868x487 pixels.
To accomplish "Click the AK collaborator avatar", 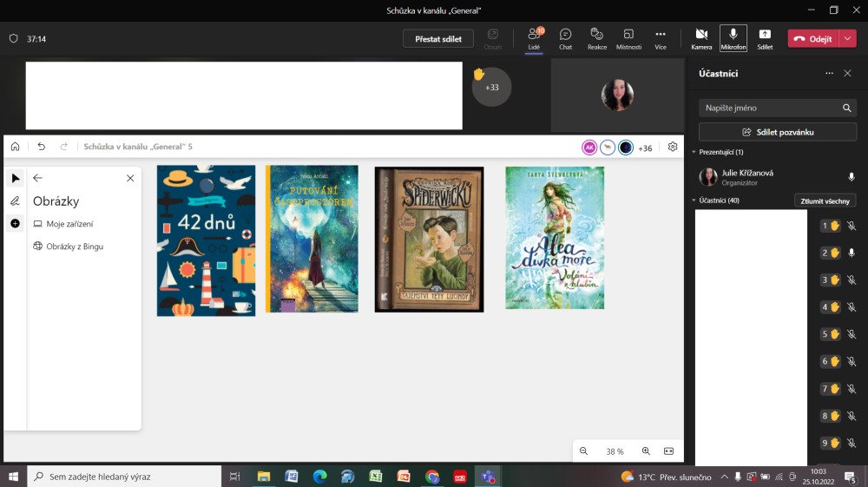I will (589, 148).
